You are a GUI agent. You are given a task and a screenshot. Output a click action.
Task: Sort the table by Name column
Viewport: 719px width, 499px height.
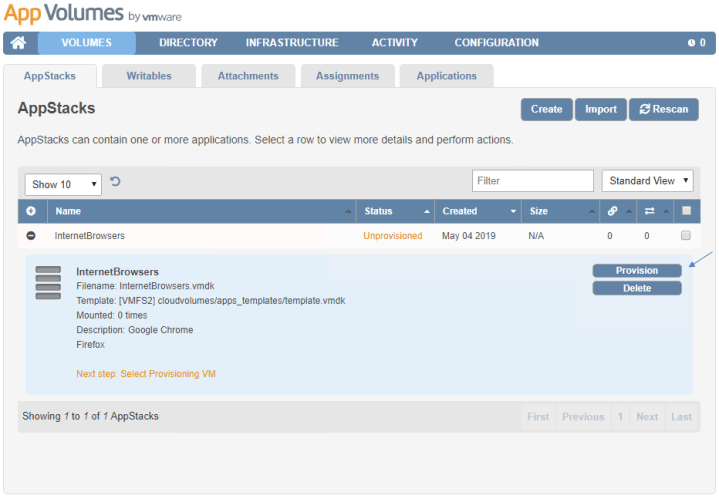(202, 211)
